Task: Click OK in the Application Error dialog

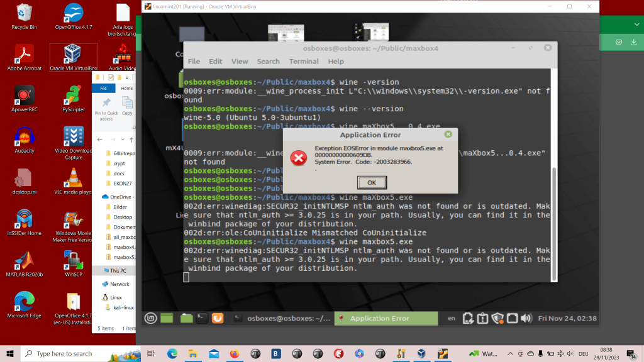Action: [371, 182]
